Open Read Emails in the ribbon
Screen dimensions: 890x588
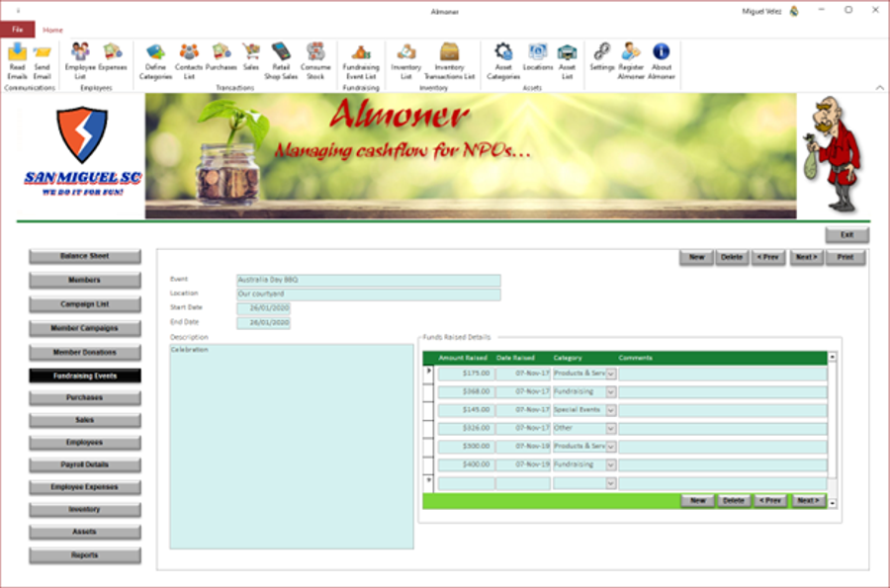pyautogui.click(x=17, y=61)
